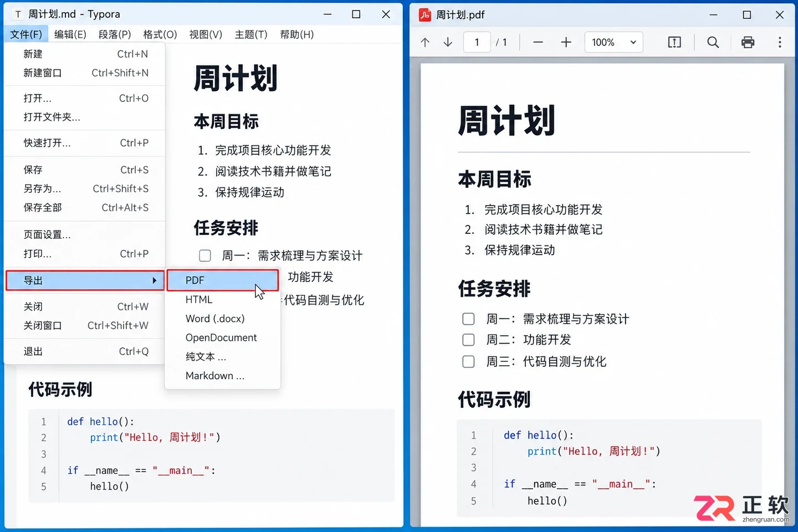Image resolution: width=798 pixels, height=532 pixels.
Task: Click 本周目标 heading in the PDF
Action: 494,179
